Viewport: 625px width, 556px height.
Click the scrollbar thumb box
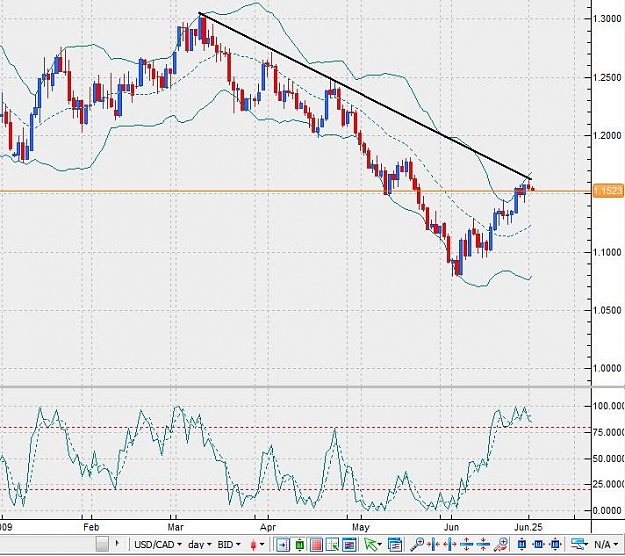pyautogui.click(x=102, y=544)
